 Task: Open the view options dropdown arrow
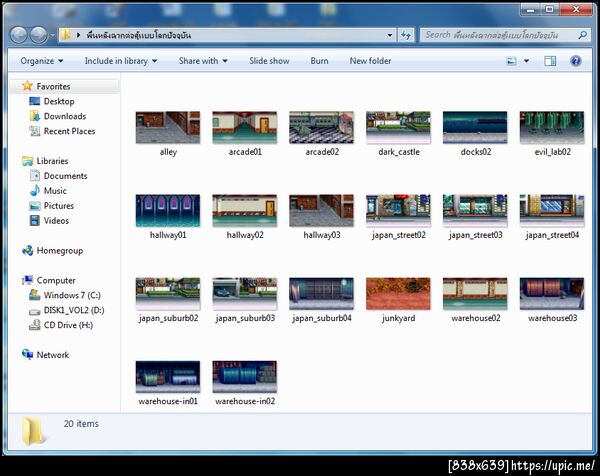point(527,61)
